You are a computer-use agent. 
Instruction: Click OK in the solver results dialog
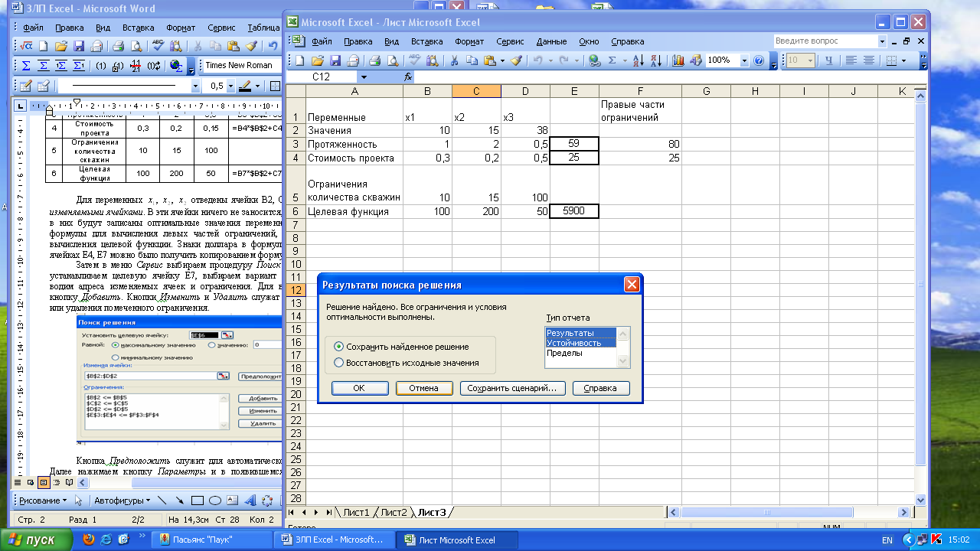(360, 388)
